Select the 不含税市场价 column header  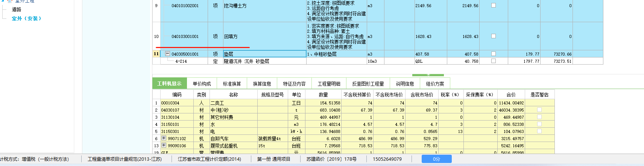pos(389,95)
